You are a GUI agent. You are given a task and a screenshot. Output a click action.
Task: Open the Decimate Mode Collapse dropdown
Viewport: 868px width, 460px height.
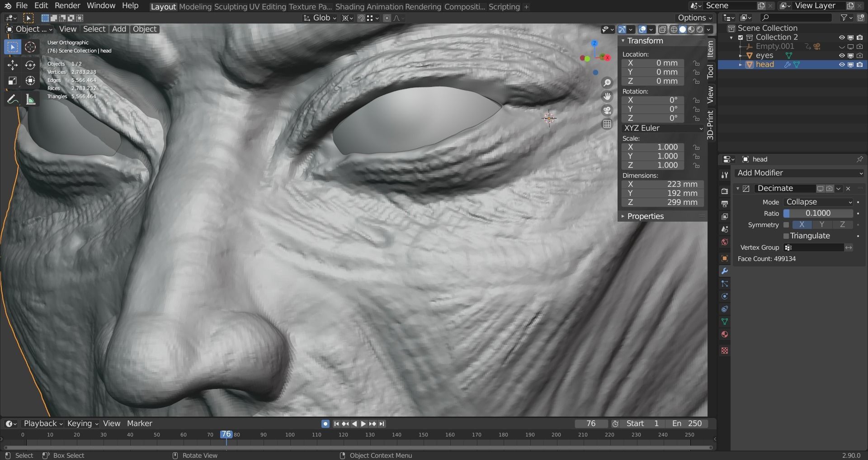pyautogui.click(x=819, y=202)
